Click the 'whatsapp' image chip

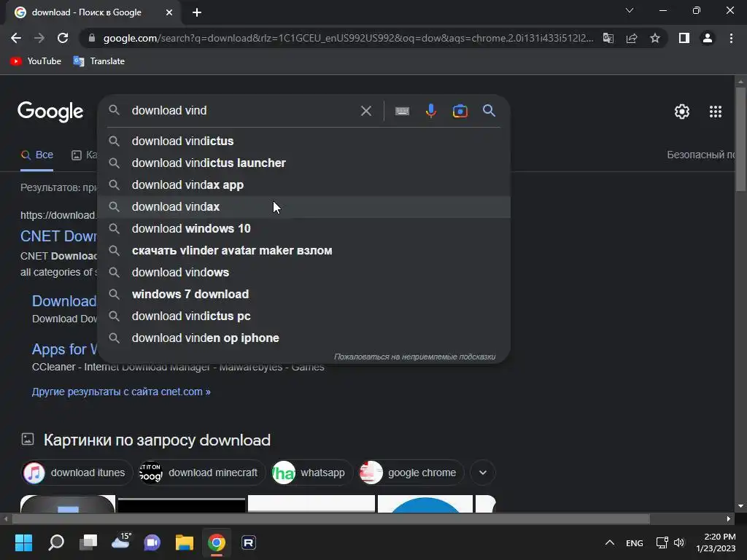coord(311,472)
